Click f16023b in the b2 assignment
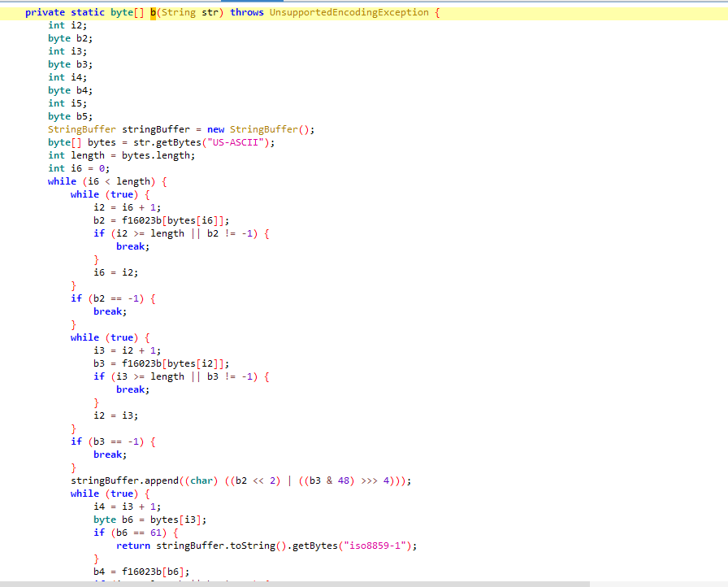This screenshot has width=728, height=587. (x=142, y=220)
